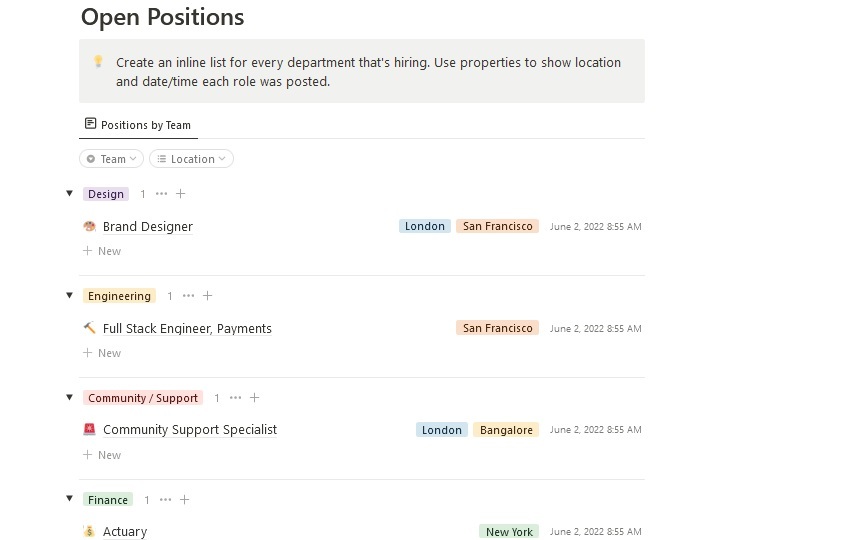Click the money bag icon beside Actuary
Screen dimensions: 856x540
(x=89, y=532)
